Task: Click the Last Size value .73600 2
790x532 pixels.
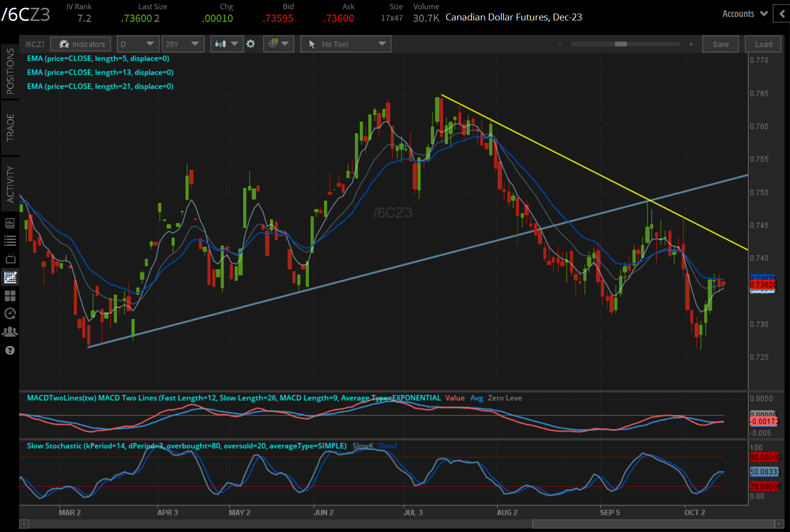Action: (x=140, y=18)
